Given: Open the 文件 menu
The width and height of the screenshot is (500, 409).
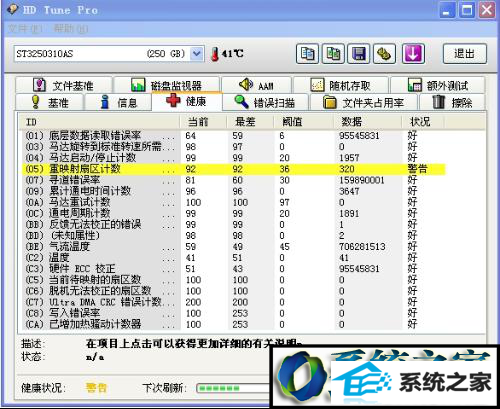Looking at the screenshot, I should pyautogui.click(x=25, y=29).
